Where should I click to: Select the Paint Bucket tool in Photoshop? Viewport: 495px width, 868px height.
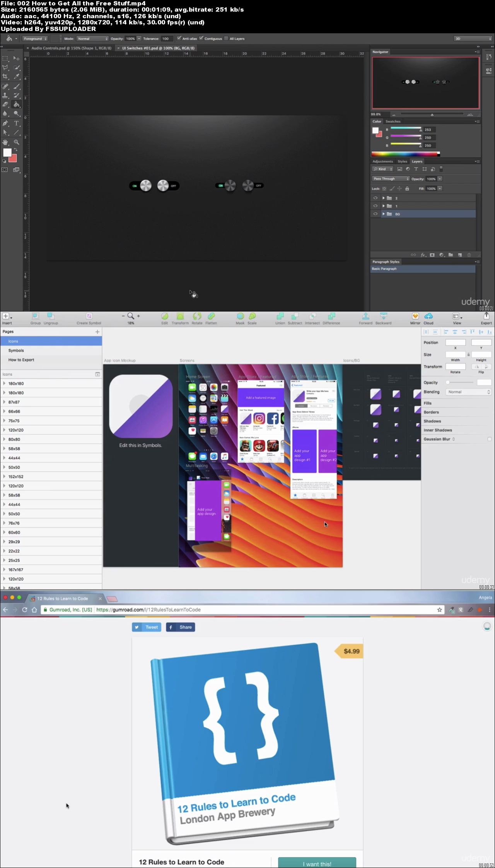(16, 104)
